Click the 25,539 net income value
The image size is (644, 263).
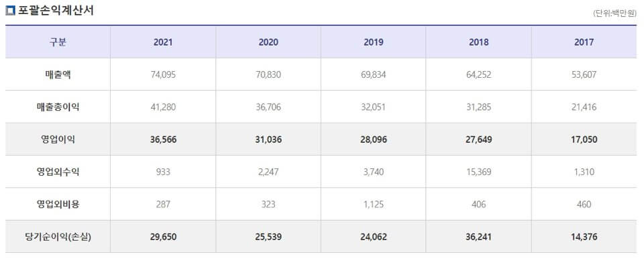[x=268, y=237]
